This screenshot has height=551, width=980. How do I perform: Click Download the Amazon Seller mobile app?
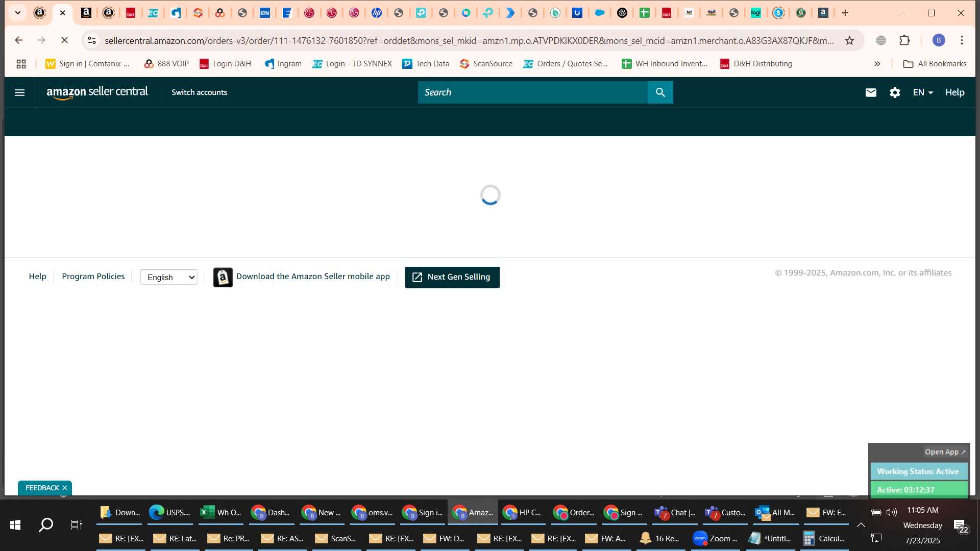click(313, 276)
